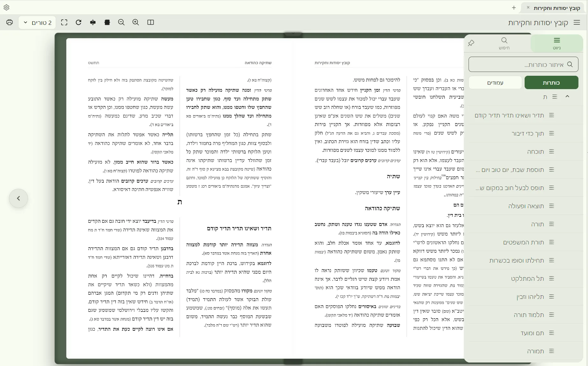Add a new tab with plus button
This screenshot has height=366, width=588.
[514, 8]
